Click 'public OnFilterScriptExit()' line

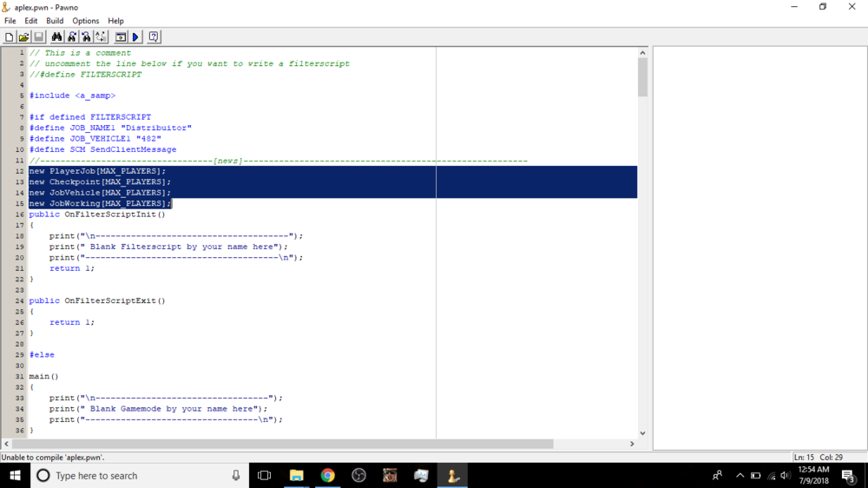(x=97, y=300)
